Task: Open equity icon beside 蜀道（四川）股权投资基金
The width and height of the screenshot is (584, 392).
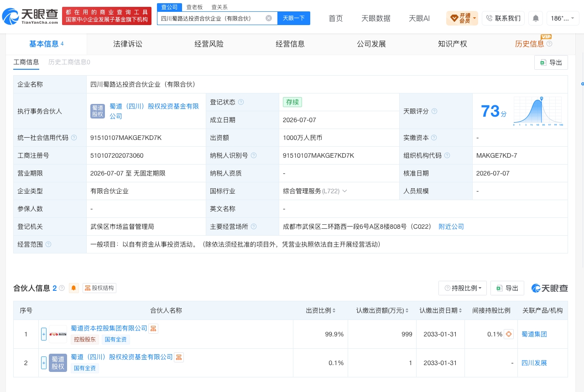Action: 179,357
